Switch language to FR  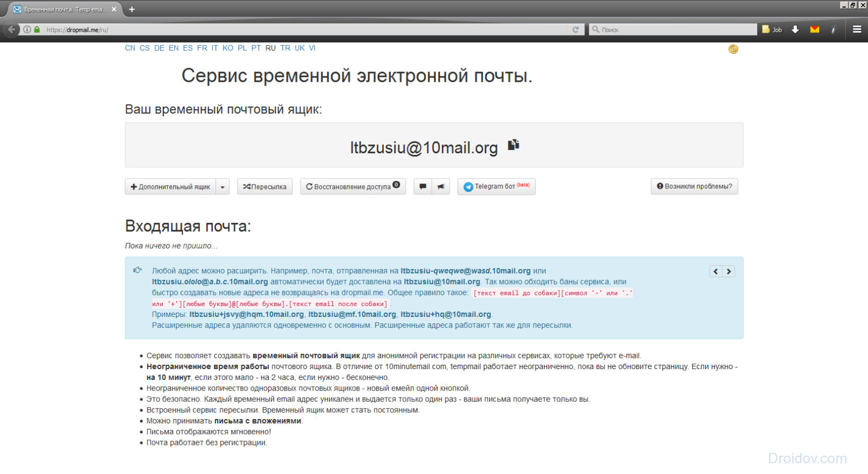tap(202, 48)
